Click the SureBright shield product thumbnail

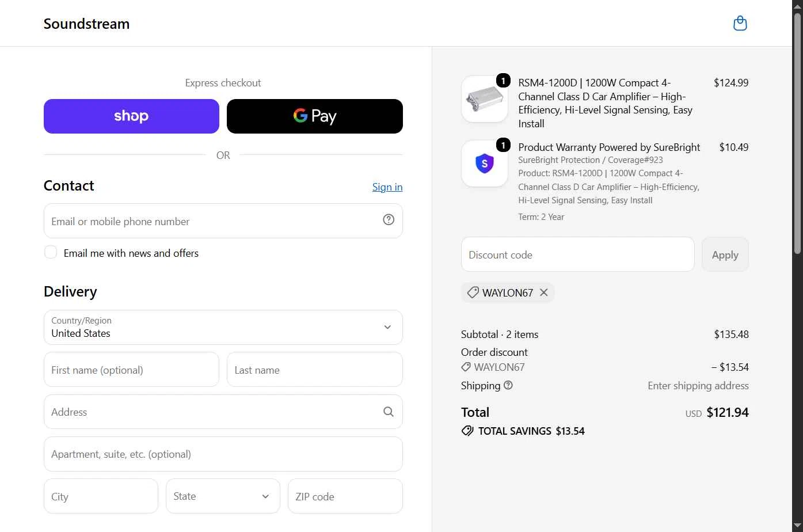[x=485, y=164]
